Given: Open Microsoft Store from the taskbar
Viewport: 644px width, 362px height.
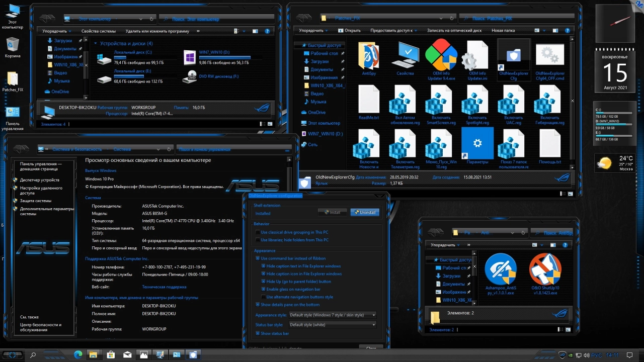Looking at the screenshot, I should tap(111, 355).
